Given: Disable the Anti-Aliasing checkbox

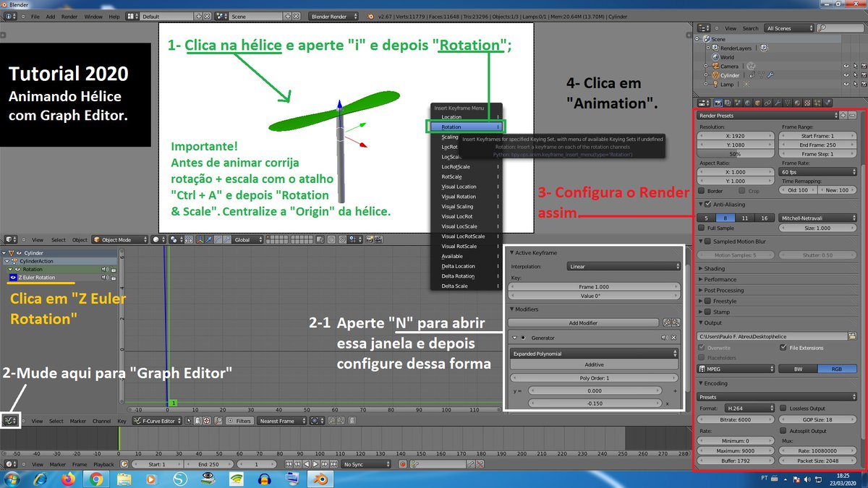Looking at the screenshot, I should [x=708, y=205].
